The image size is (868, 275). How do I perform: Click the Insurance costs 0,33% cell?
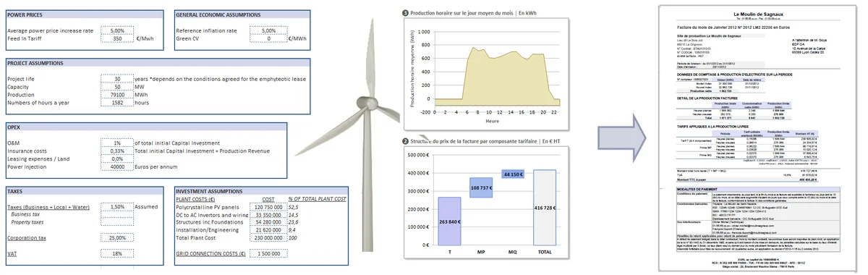(116, 151)
